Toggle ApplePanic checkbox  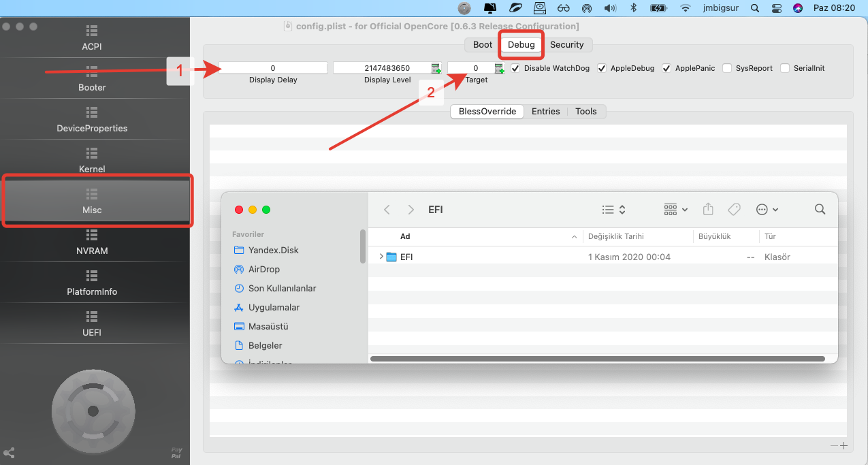coord(666,68)
